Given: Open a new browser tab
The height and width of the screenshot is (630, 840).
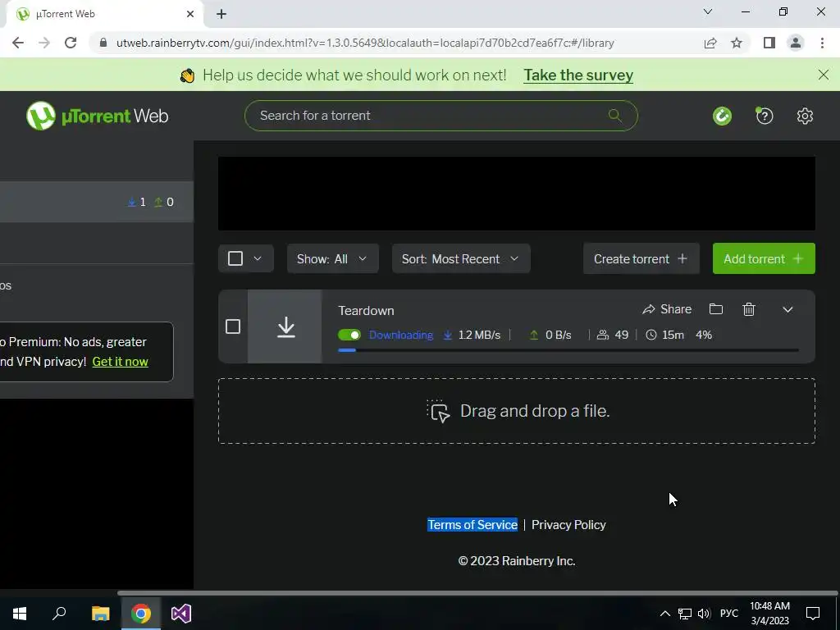Looking at the screenshot, I should 221,15.
